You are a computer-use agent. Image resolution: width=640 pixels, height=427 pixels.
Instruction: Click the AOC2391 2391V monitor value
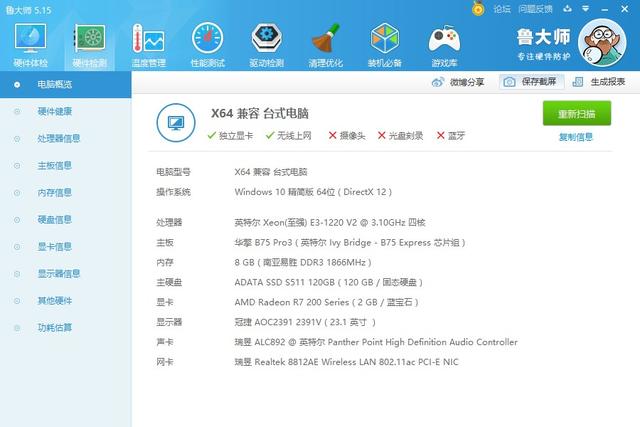click(305, 322)
